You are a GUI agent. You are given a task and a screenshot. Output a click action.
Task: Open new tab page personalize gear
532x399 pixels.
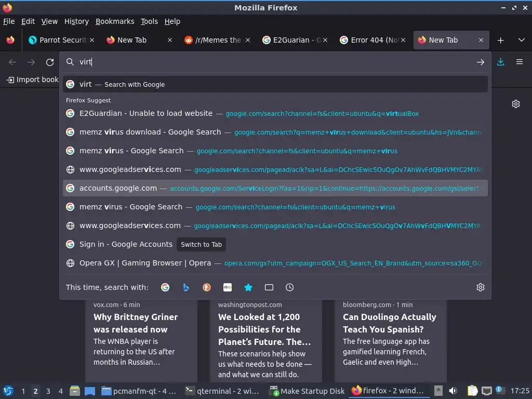[516, 104]
